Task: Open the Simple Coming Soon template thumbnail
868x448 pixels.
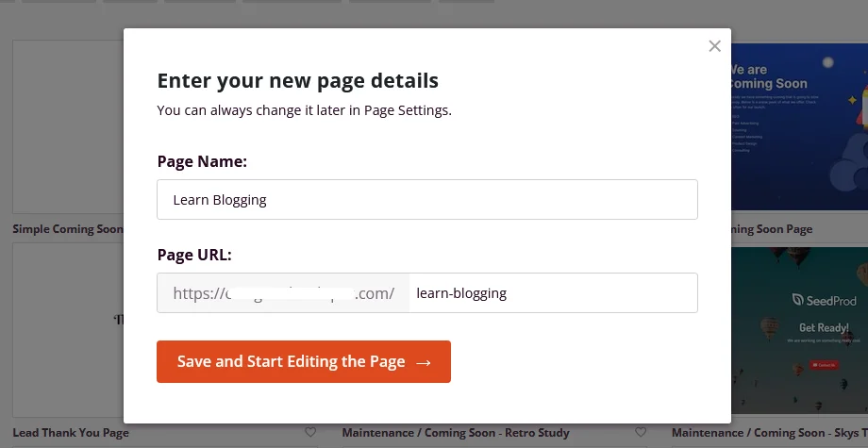Action: 68,126
